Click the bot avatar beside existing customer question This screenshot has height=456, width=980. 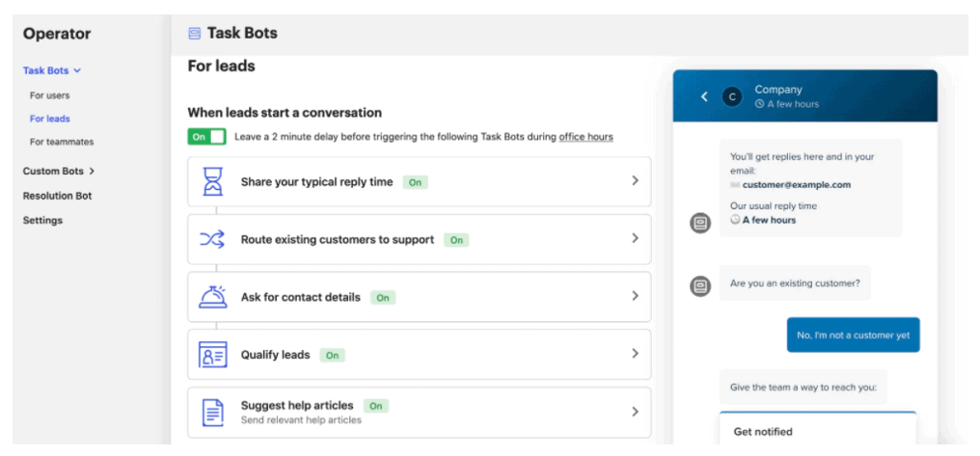point(700,285)
